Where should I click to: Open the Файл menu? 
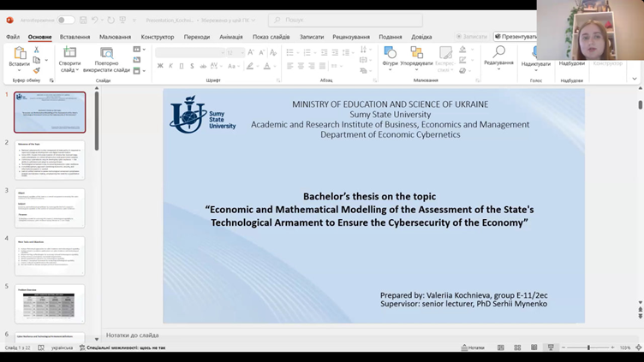pyautogui.click(x=13, y=37)
